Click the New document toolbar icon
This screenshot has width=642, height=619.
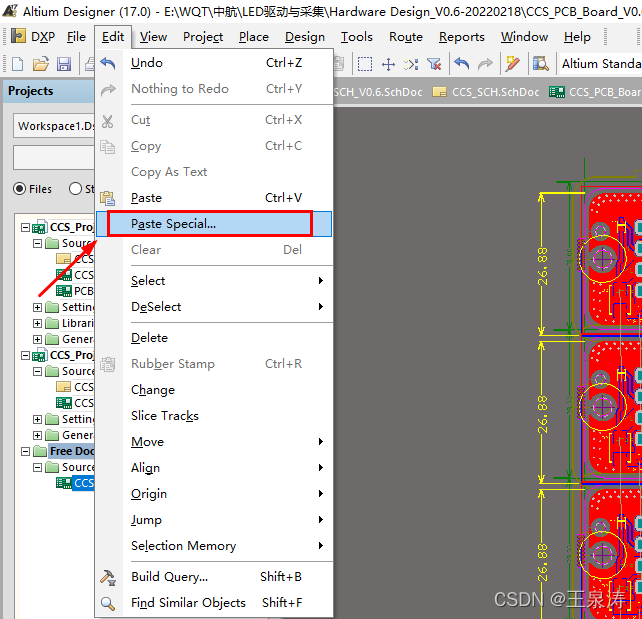pos(18,64)
